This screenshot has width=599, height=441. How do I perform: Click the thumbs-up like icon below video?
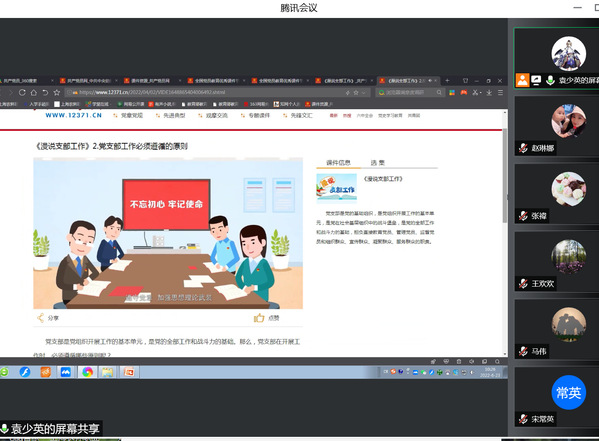(259, 318)
